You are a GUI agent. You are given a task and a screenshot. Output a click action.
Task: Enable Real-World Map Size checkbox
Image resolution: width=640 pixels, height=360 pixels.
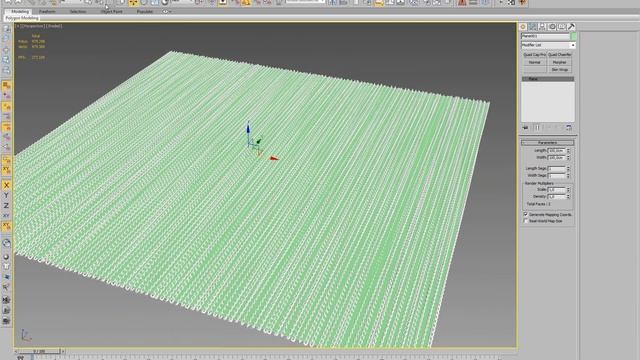[526, 221]
